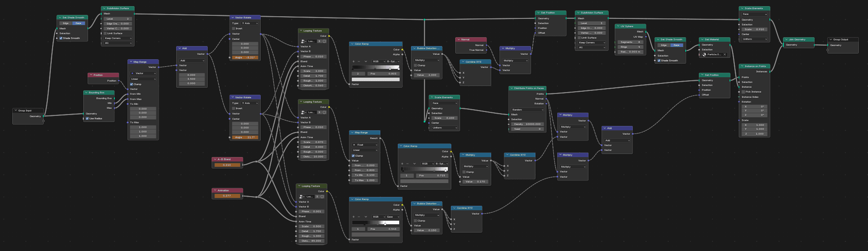Uncheck Use Radius in Bounding Box node
The width and height of the screenshot is (868, 251).
[x=87, y=118]
